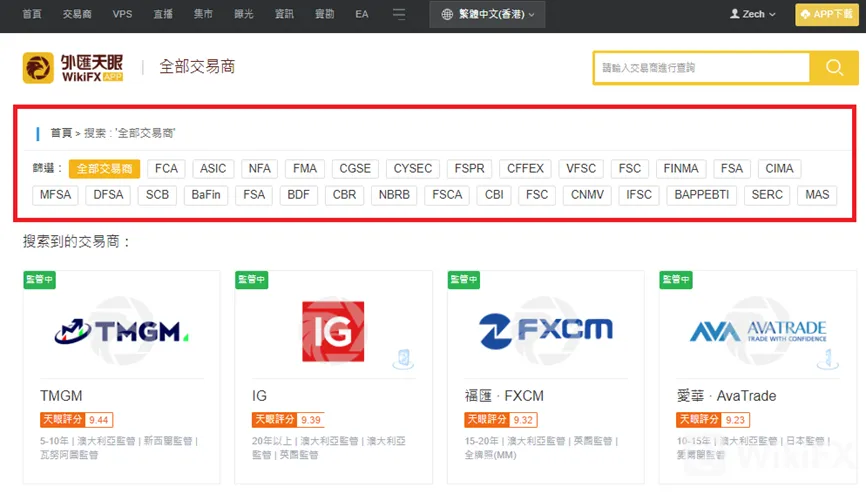Select the SCB filter chip
Image resolution: width=866 pixels, height=494 pixels.
point(157,195)
